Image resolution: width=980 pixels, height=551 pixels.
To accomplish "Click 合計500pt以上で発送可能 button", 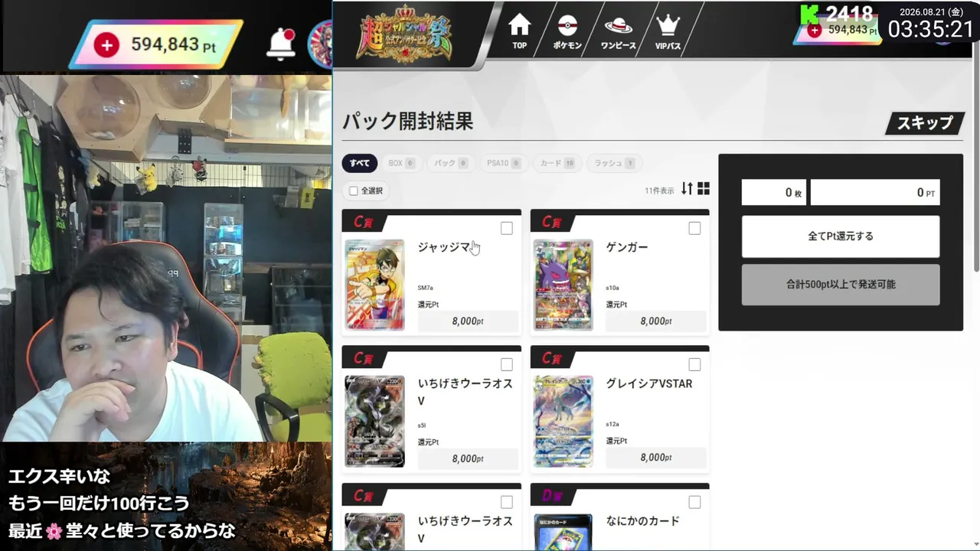I will [x=841, y=285].
